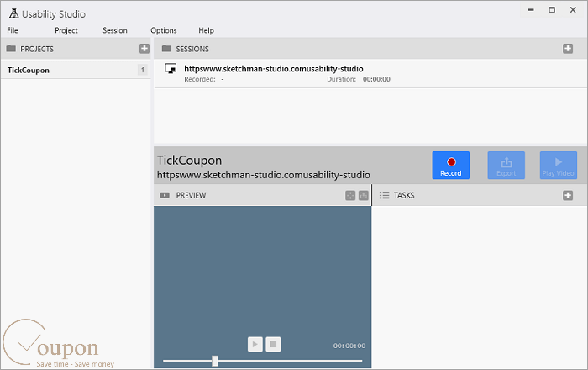Click the SESSIONS folder icon
Image resolution: width=588 pixels, height=370 pixels.
click(166, 49)
